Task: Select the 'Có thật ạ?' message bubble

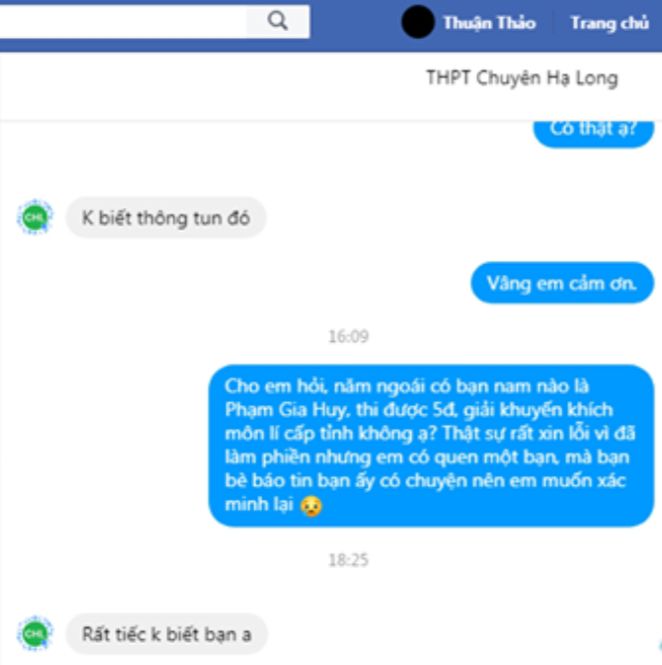Action: click(x=593, y=132)
